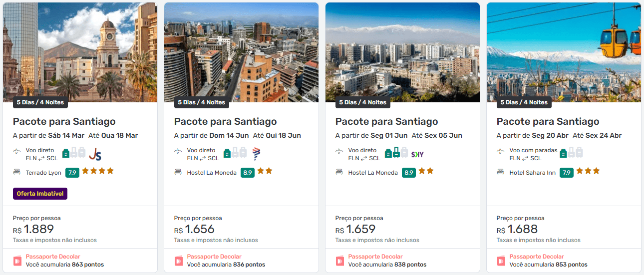Click the SKY airline logo
The image size is (644, 275).
[417, 154]
